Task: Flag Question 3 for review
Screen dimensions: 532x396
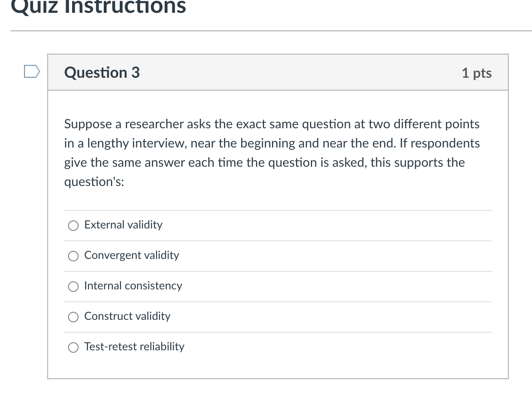Action: coord(32,72)
